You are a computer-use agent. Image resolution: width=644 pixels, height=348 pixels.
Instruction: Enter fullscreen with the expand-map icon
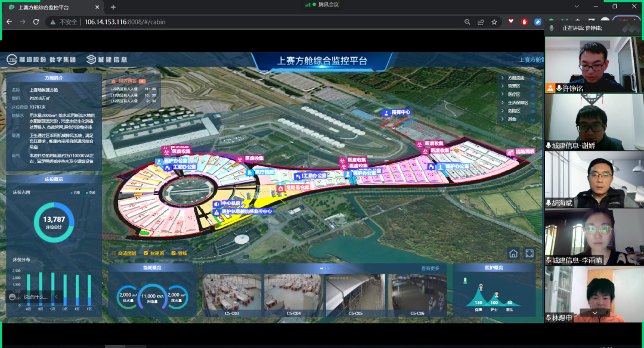coord(530,253)
